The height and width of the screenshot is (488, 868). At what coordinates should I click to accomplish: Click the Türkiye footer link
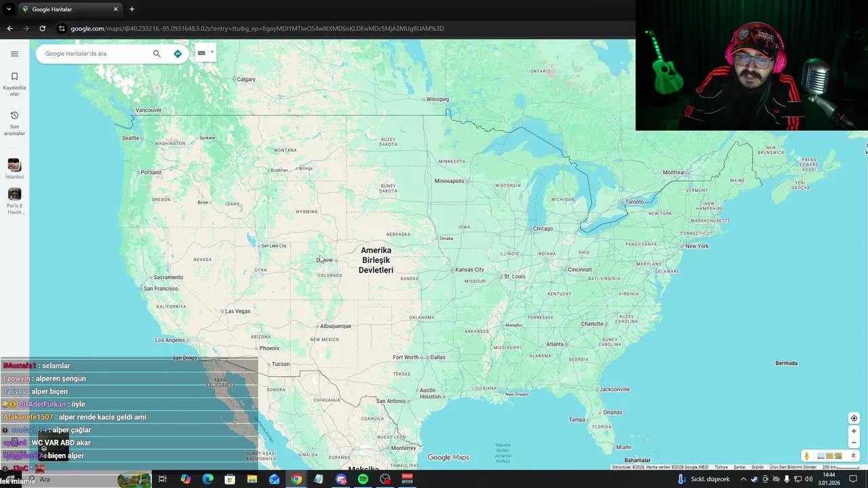721,467
